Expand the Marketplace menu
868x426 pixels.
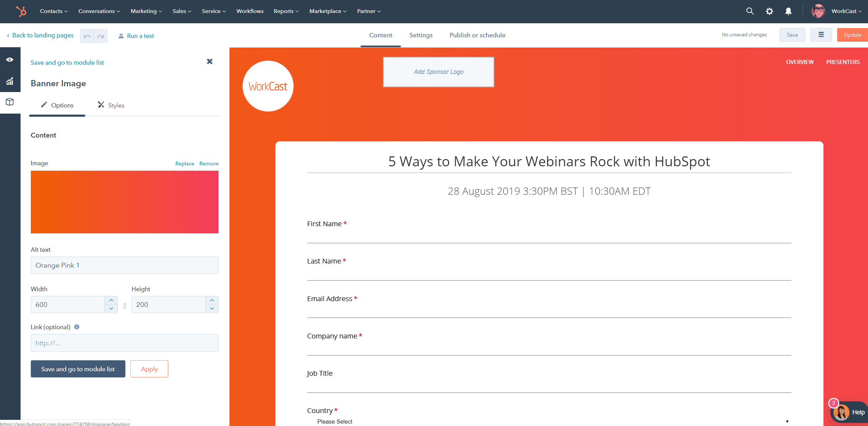(328, 11)
